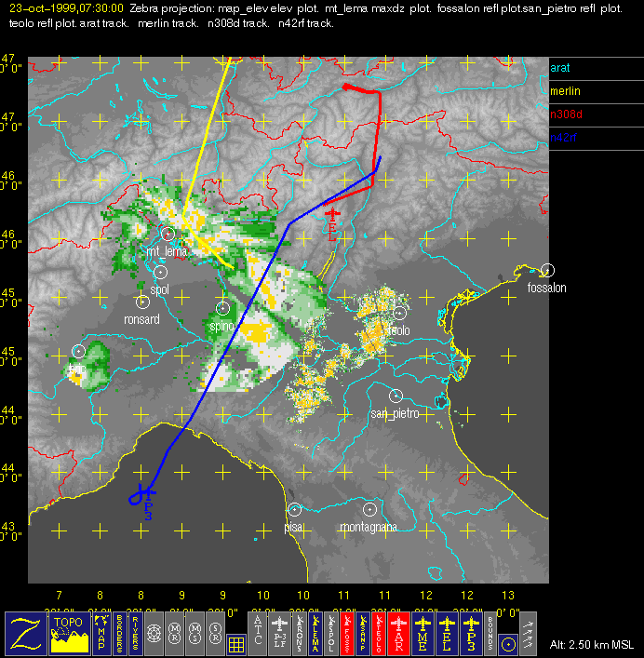Screen dimensions: 644x658
Task: Click the spol station circle marker
Action: tap(160, 273)
